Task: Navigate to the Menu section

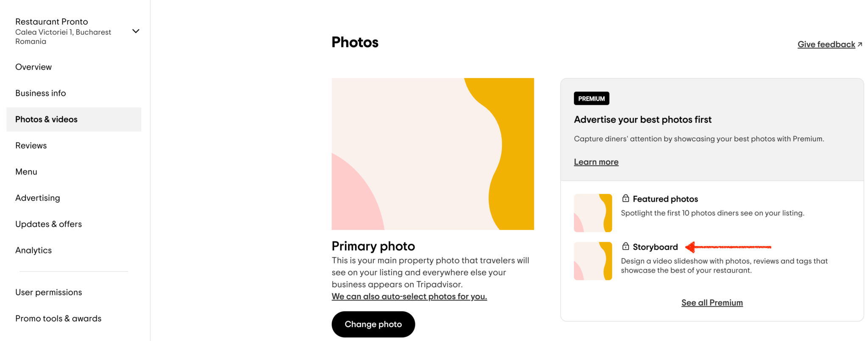Action: (26, 172)
